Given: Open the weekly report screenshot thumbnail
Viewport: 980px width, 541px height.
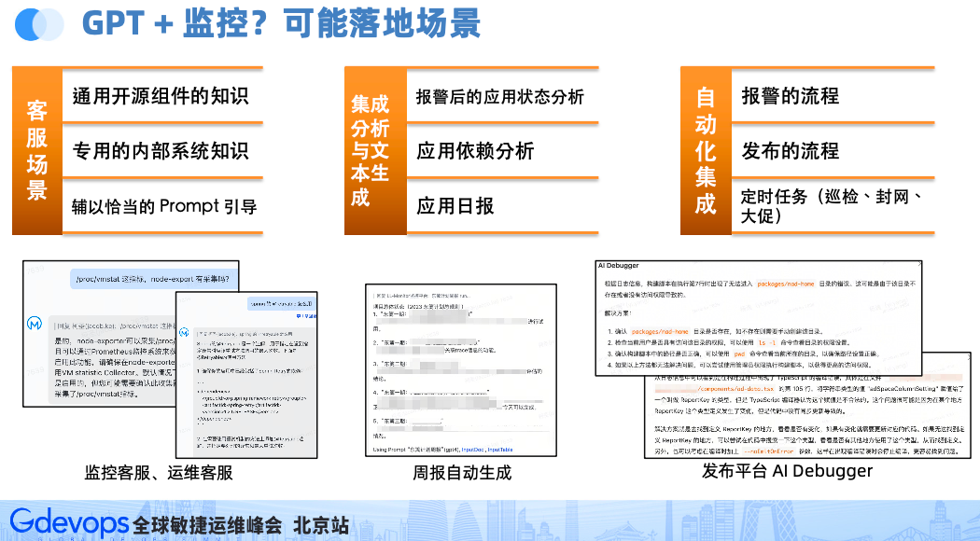Looking at the screenshot, I should point(461,370).
